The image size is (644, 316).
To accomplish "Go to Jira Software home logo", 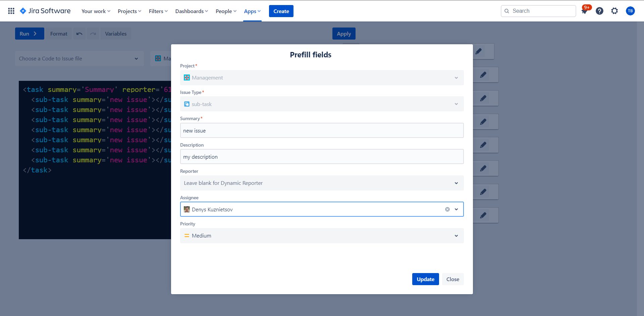I will click(x=45, y=11).
